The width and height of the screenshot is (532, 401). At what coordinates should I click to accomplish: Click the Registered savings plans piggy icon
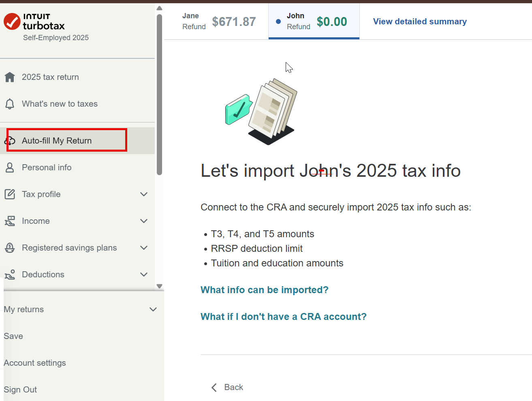point(10,248)
